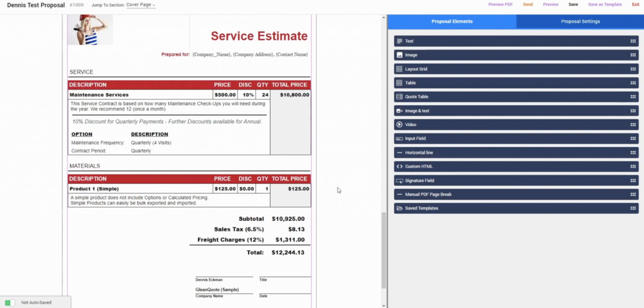Click the Signature Field icon
Image resolution: width=644 pixels, height=308 pixels.
click(x=399, y=181)
